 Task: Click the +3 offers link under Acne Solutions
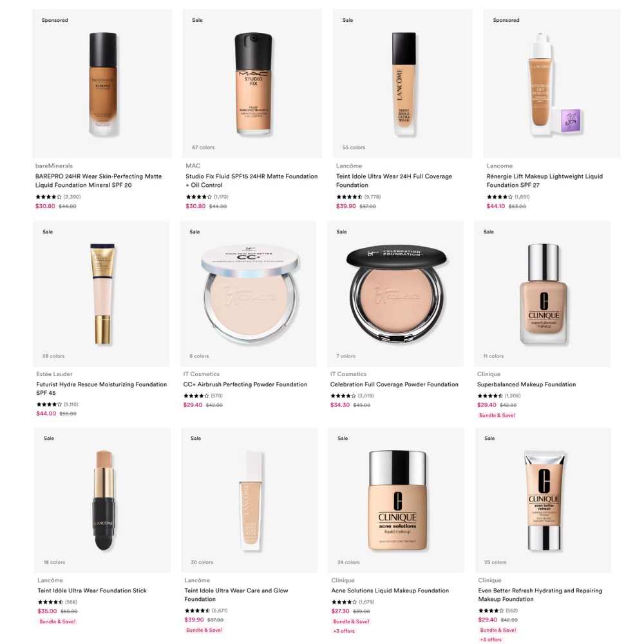(344, 631)
